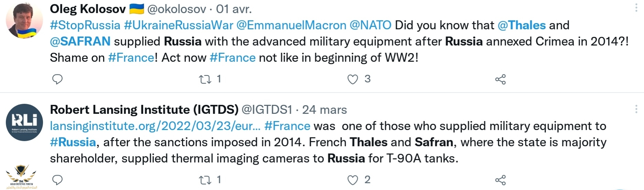Open the #UkraineRussiaWar hashtag
Viewport: 644px width, 190px height.
click(179, 25)
